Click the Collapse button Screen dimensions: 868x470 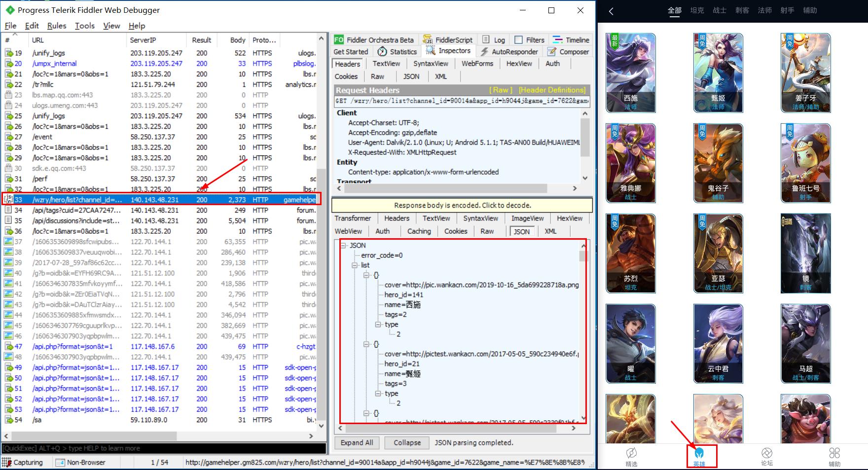coord(407,443)
